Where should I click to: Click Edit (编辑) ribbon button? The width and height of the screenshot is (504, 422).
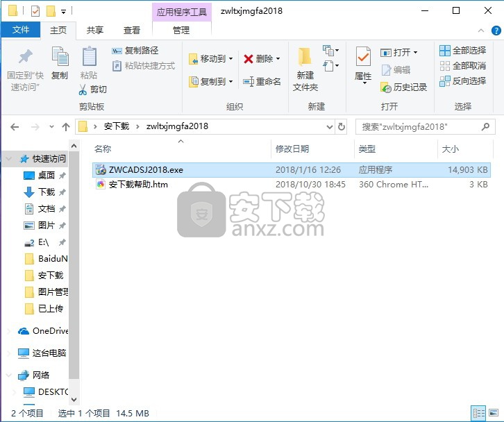click(396, 69)
